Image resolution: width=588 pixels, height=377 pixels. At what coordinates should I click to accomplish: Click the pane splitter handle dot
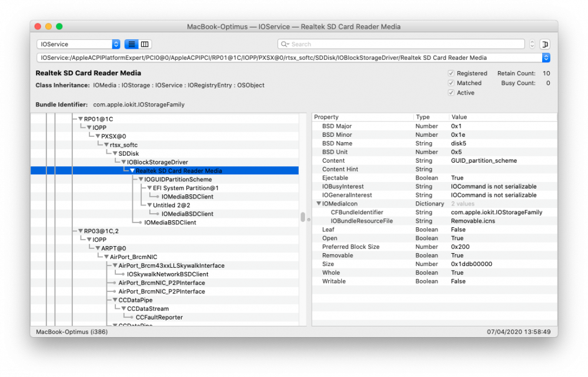[309, 220]
